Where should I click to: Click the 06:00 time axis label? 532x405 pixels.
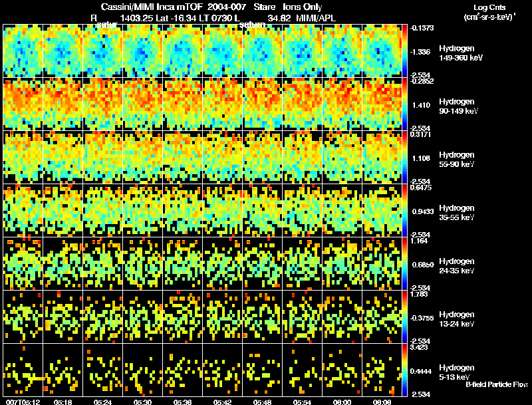342,402
